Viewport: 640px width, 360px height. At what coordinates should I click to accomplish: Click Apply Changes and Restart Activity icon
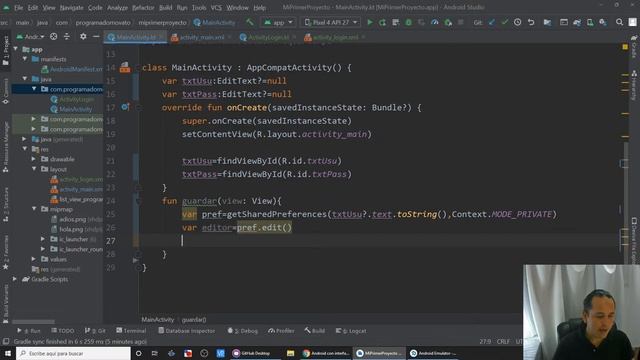click(382, 22)
